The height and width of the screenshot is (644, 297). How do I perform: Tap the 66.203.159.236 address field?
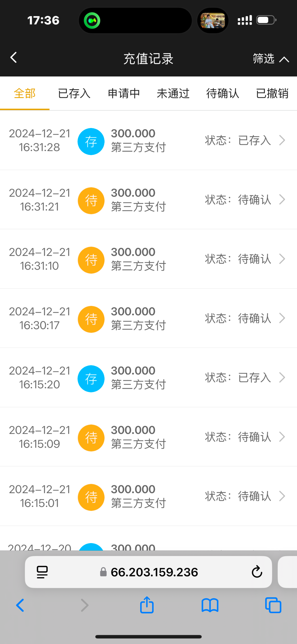coord(154,572)
